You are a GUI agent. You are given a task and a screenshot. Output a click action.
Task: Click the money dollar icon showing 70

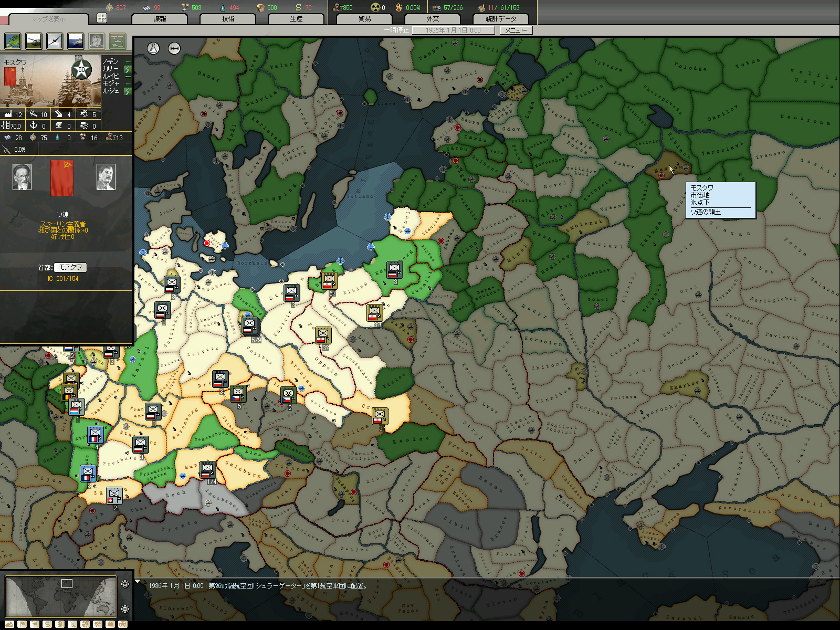(x=298, y=7)
